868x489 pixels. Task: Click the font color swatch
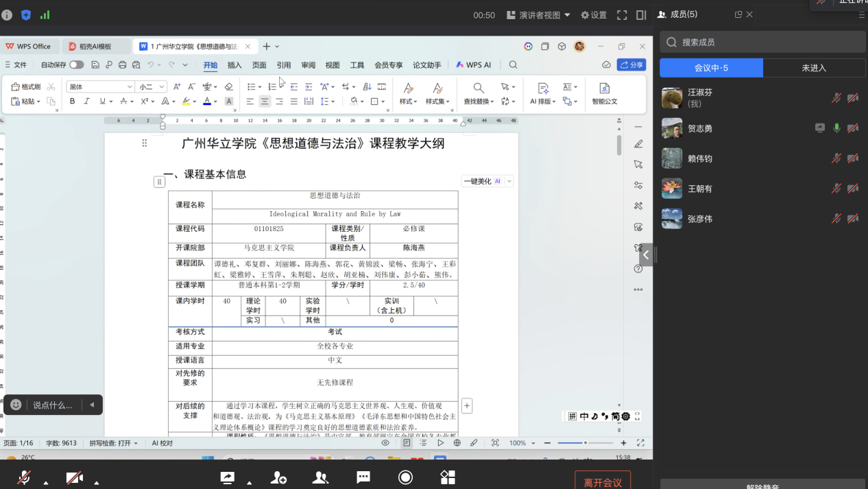(207, 102)
